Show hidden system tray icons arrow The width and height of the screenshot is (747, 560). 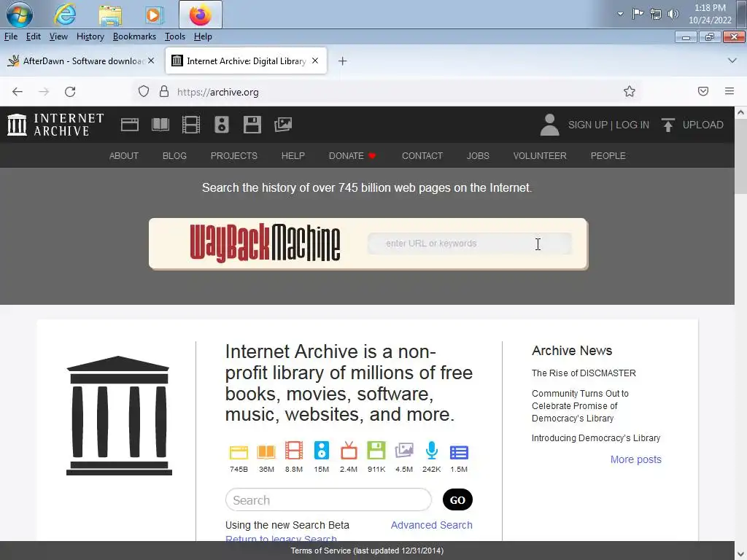click(x=620, y=14)
